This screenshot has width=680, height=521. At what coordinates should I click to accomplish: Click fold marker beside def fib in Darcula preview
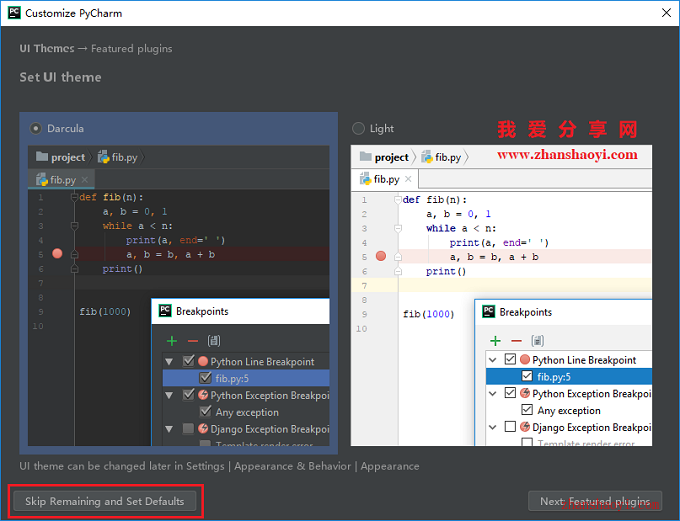click(x=74, y=197)
